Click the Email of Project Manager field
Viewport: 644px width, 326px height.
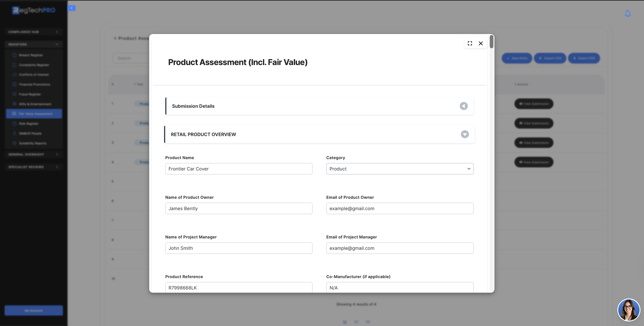(x=400, y=248)
